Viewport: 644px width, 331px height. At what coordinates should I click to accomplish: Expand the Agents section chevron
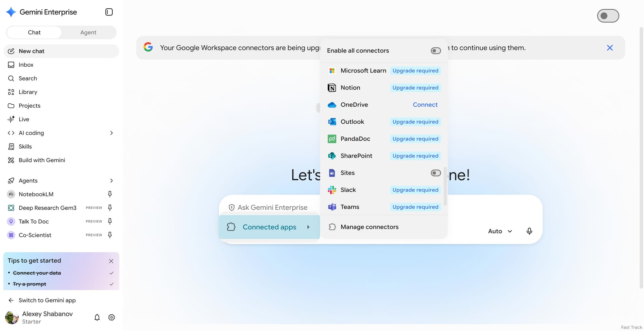point(111,181)
